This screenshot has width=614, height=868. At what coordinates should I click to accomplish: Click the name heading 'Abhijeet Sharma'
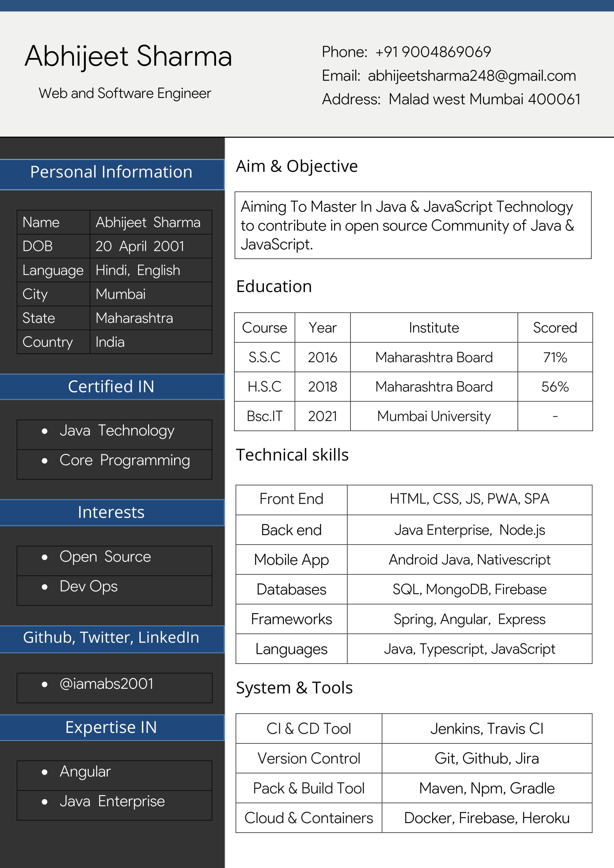[x=128, y=56]
